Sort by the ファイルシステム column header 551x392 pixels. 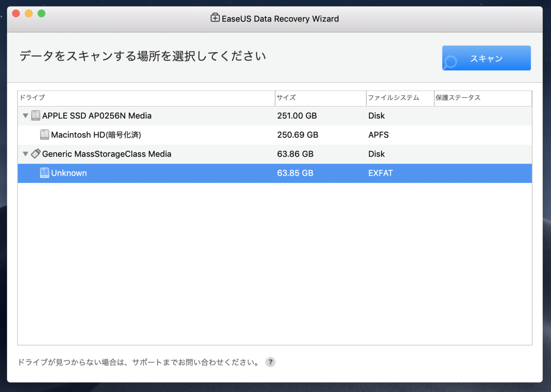tap(400, 98)
